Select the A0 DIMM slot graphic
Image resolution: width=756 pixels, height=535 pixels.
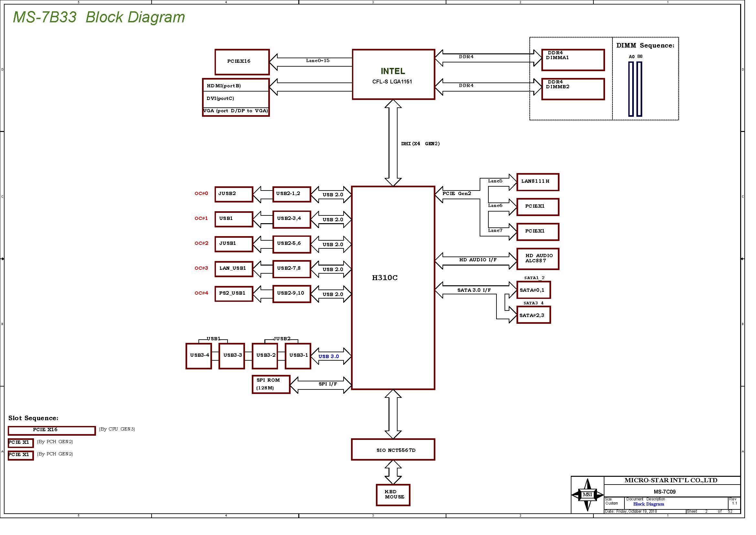pyautogui.click(x=631, y=89)
